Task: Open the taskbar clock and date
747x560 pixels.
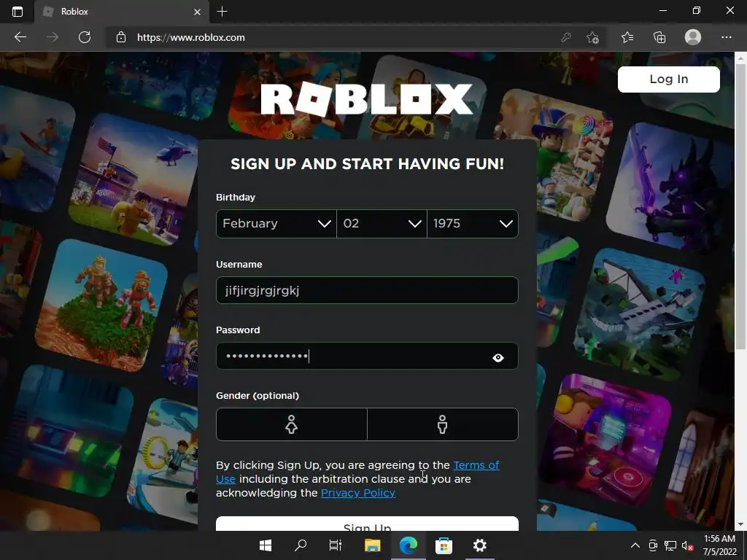Action: [719, 545]
